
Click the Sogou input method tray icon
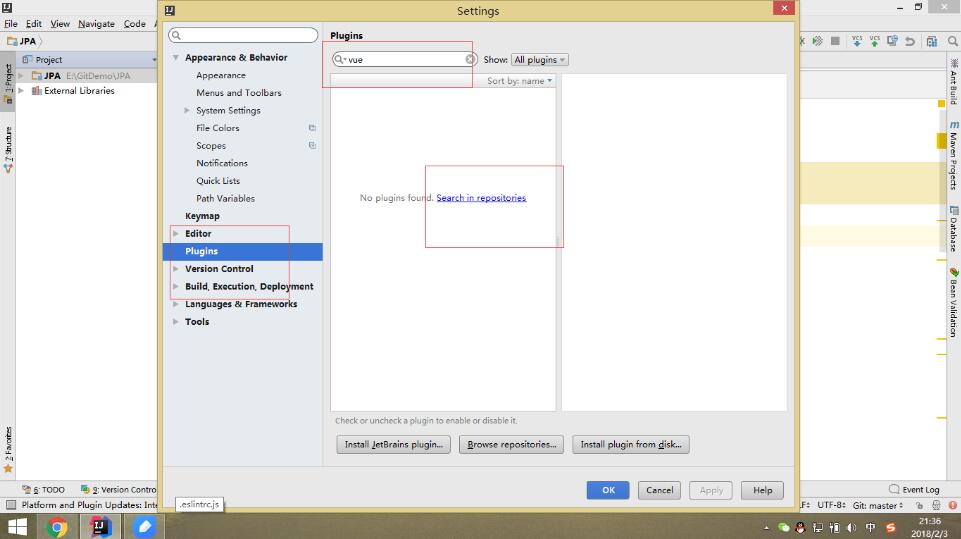(x=891, y=527)
